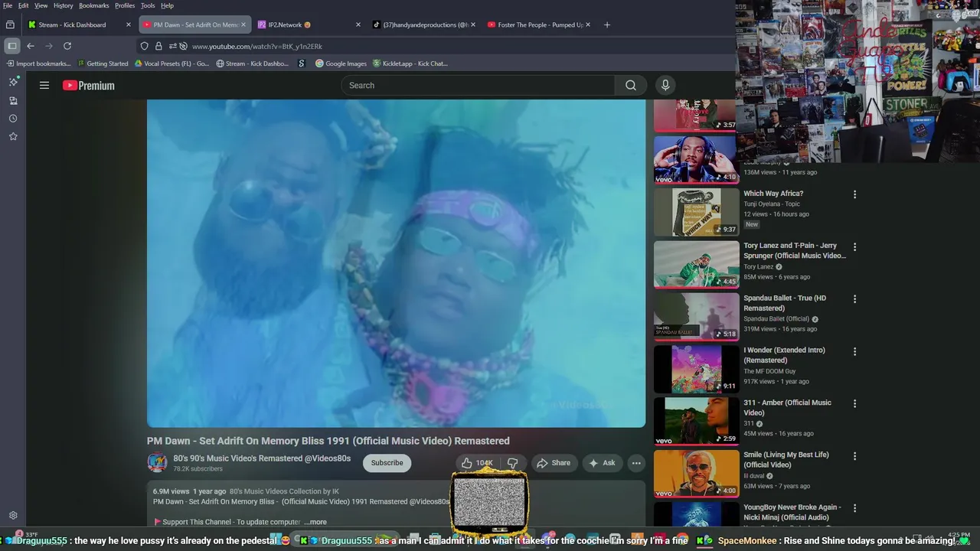Open the shield tracking protection icon
Image resolution: width=980 pixels, height=551 pixels.
144,46
